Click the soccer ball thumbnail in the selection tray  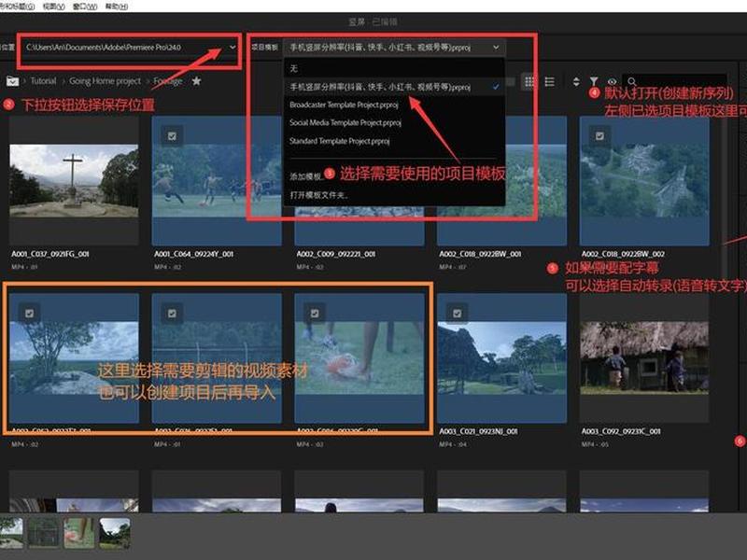coord(79,533)
